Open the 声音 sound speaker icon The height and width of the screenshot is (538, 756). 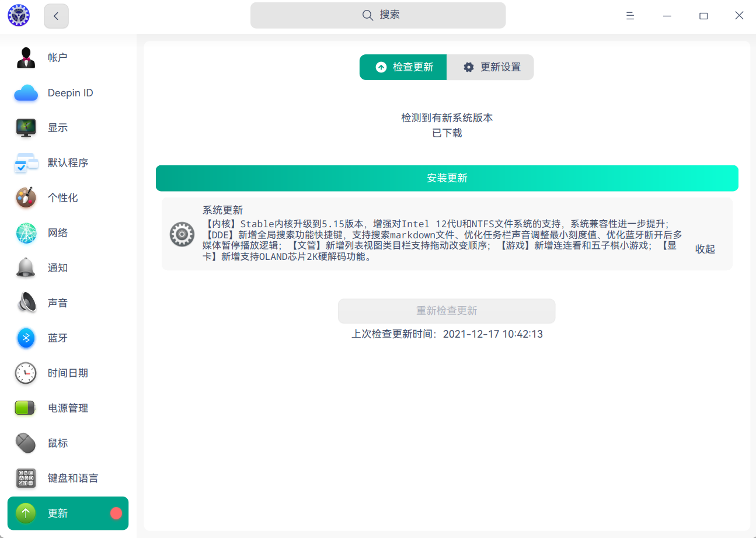coord(26,303)
